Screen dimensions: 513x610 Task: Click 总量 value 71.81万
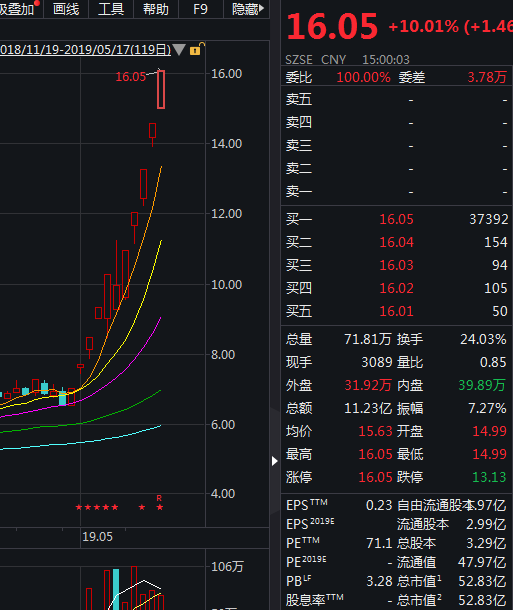[x=368, y=339]
